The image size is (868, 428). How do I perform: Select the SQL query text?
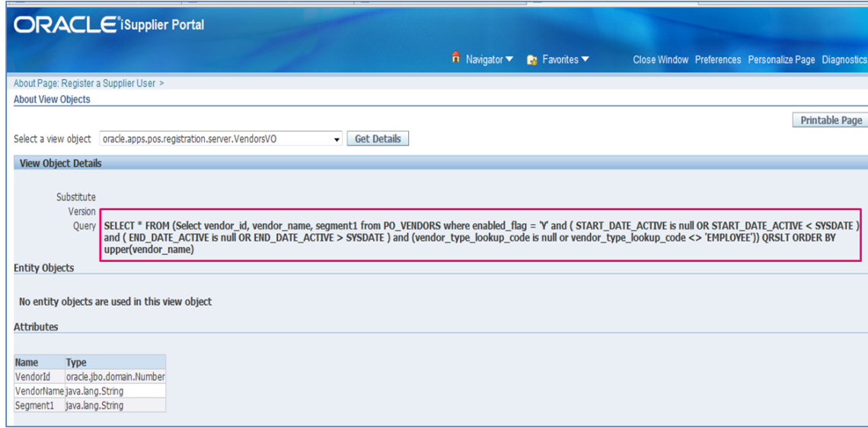point(480,238)
